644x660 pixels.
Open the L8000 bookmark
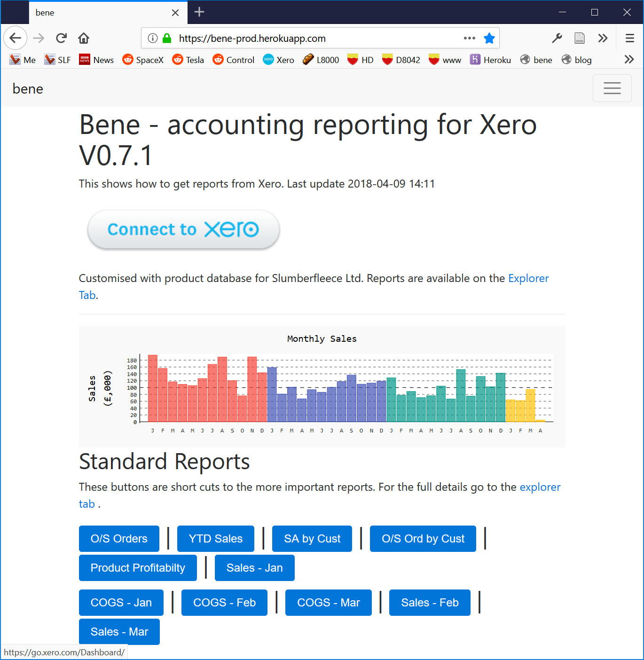pyautogui.click(x=321, y=60)
